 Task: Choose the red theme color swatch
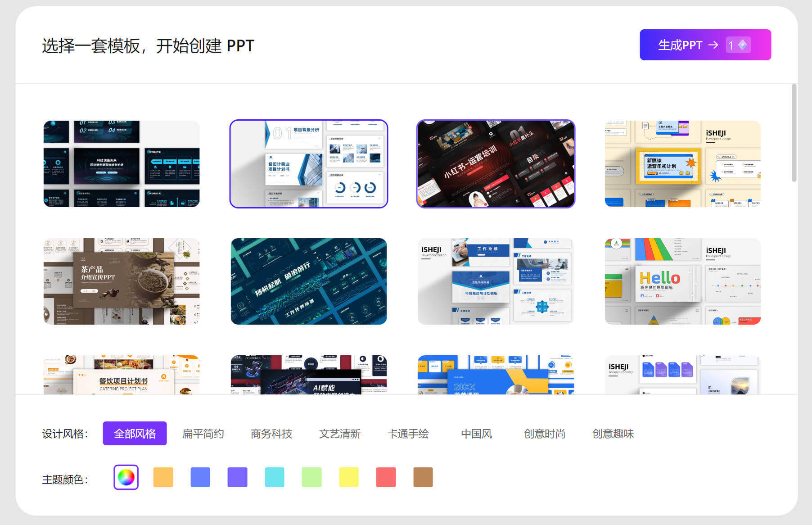pyautogui.click(x=386, y=477)
